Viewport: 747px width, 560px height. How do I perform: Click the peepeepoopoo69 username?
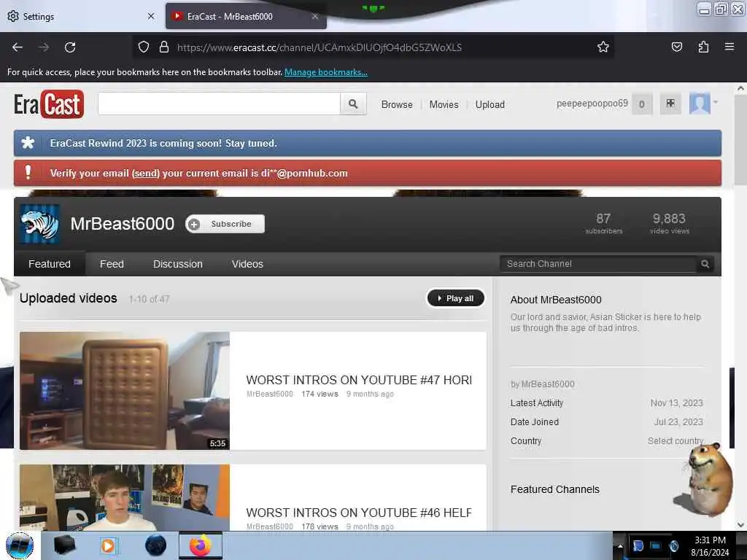click(592, 104)
